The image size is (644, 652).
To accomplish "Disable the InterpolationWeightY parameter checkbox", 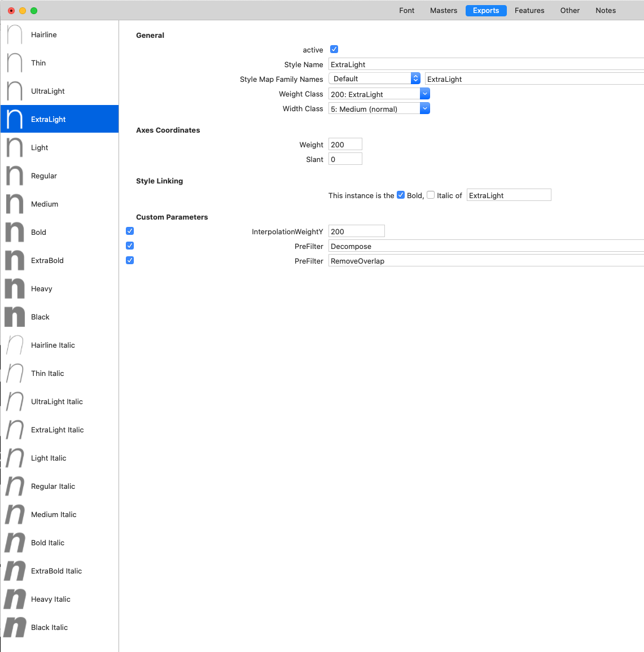I will [130, 231].
